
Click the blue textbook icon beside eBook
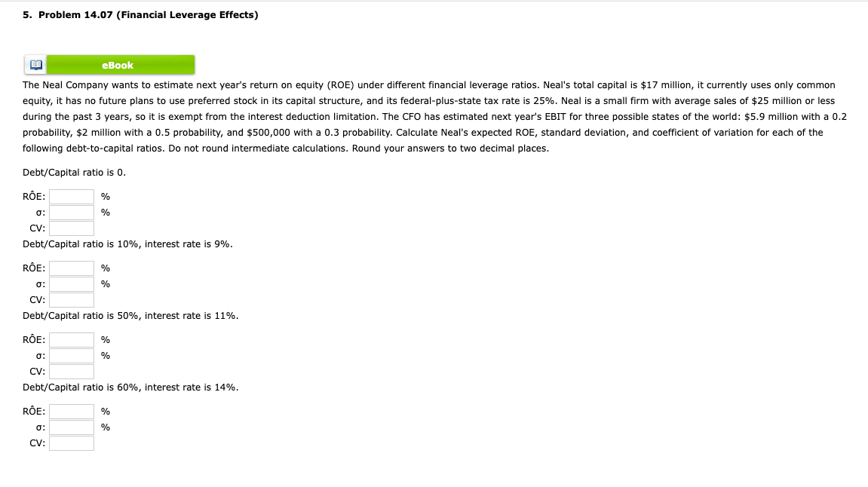tap(35, 64)
